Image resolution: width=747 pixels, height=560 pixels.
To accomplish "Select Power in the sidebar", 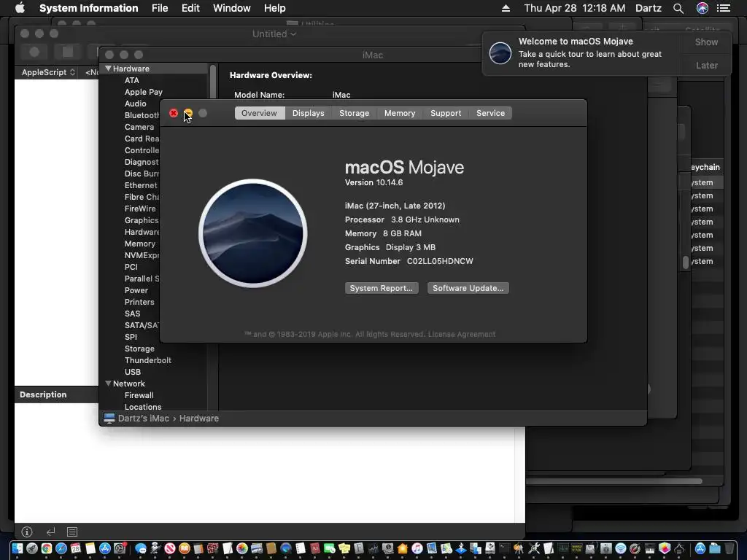I will (x=136, y=290).
